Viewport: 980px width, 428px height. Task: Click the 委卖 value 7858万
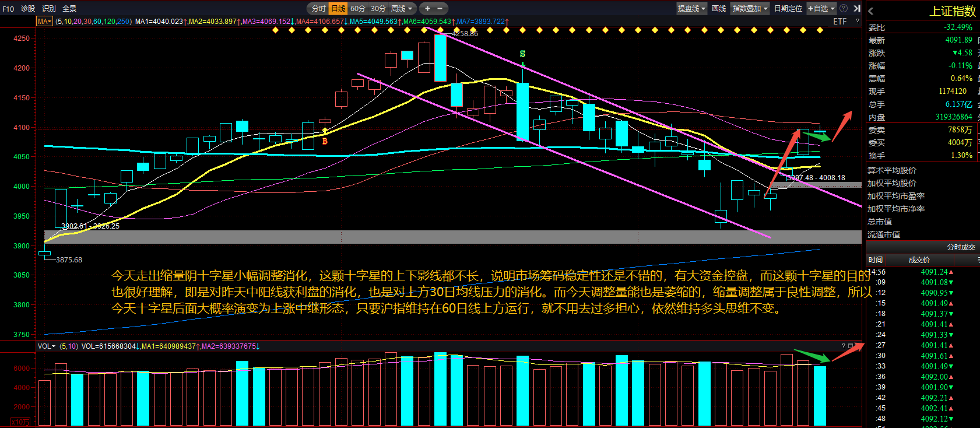(960, 129)
